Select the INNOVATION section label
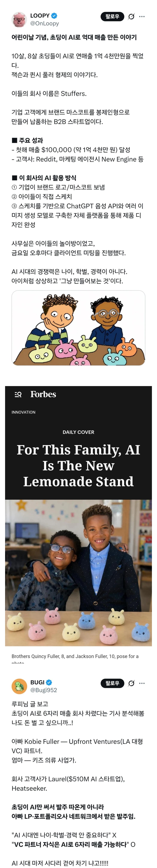 tap(23, 412)
